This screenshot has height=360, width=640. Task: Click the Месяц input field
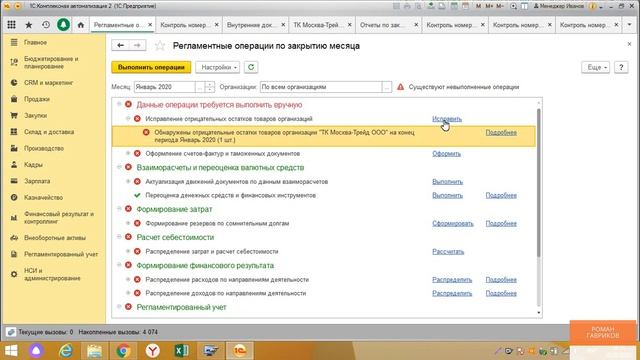tap(164, 87)
